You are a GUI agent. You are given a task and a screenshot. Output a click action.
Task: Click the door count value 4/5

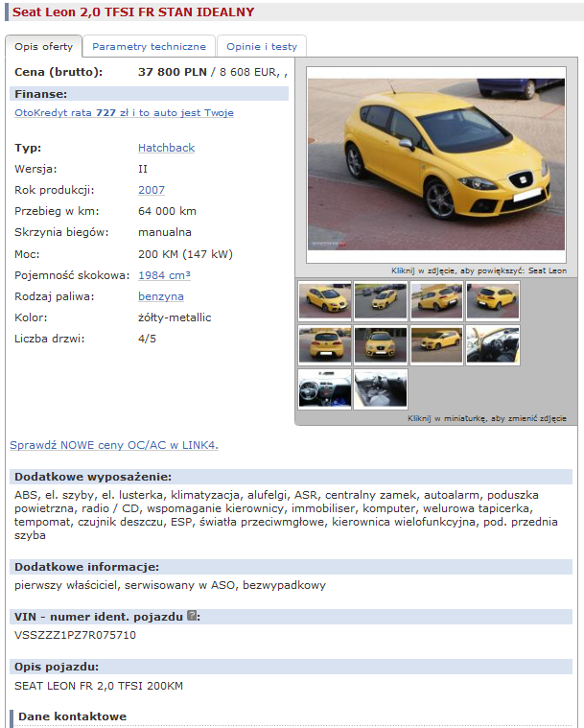147,339
